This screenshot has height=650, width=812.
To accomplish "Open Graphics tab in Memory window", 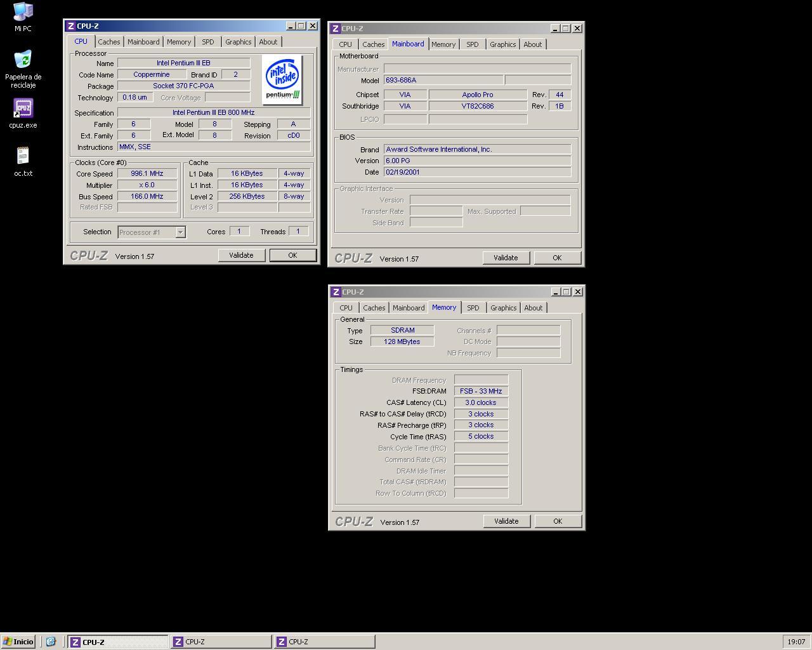I will (504, 308).
